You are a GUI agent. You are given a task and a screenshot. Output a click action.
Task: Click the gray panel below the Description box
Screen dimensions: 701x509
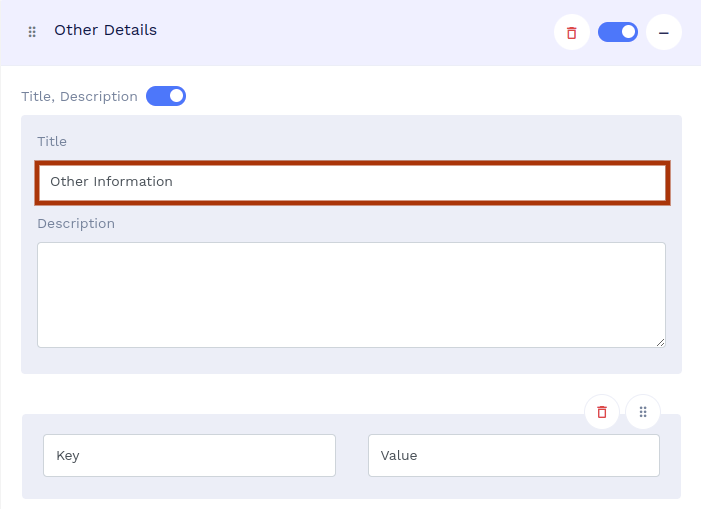351,361
